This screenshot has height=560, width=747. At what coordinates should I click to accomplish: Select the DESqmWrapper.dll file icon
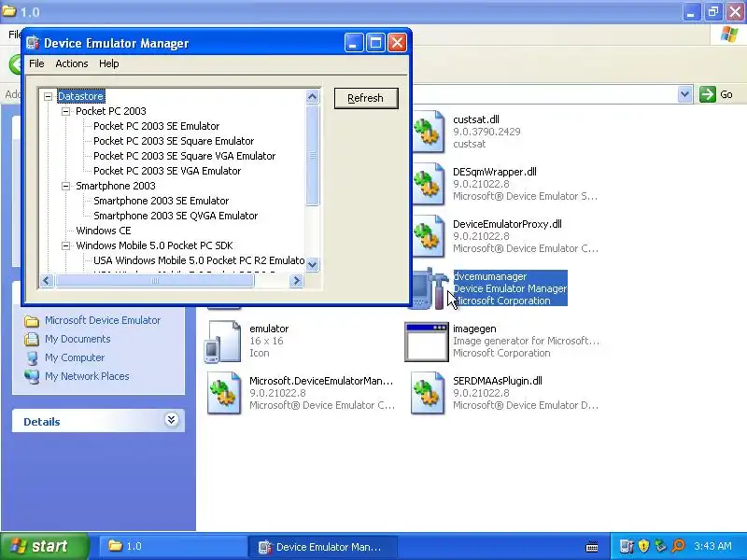pos(428,184)
